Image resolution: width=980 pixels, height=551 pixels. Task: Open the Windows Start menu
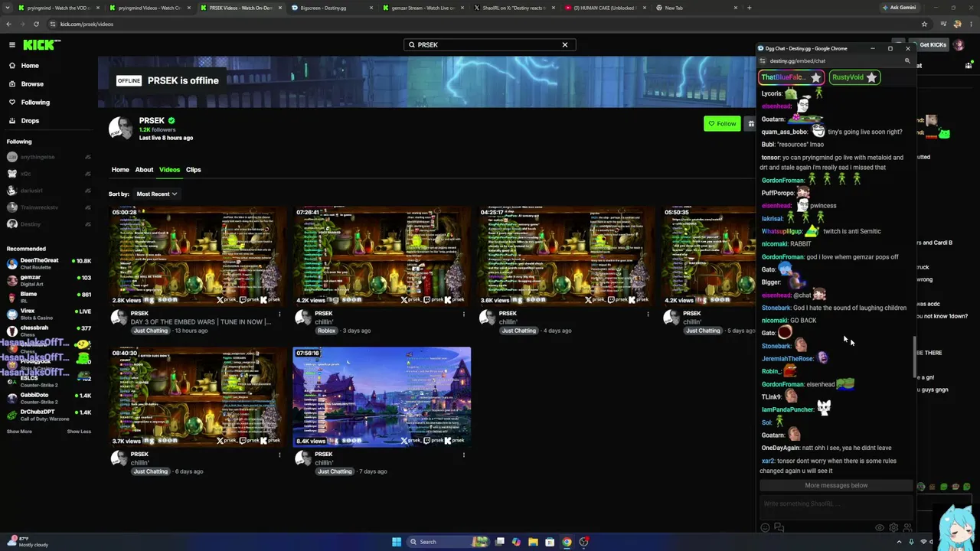coord(397,542)
